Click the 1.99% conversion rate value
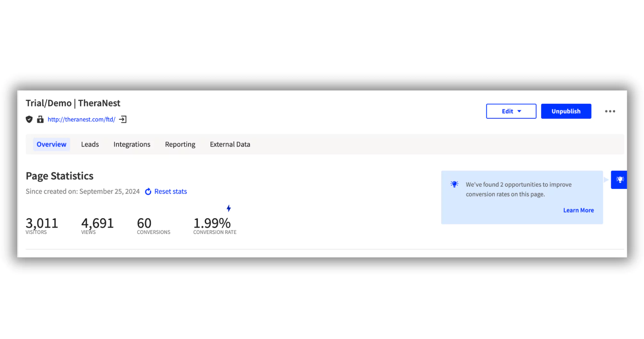 (212, 223)
